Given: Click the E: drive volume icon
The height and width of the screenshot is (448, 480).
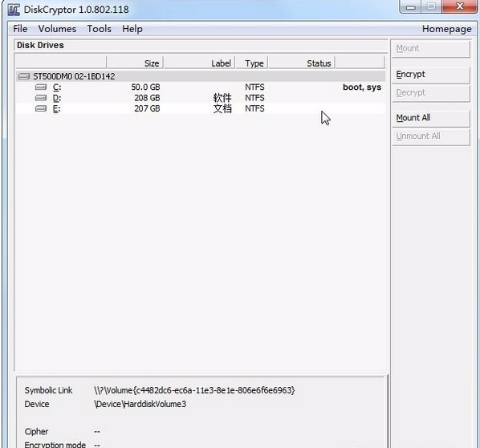Looking at the screenshot, I should click(x=41, y=108).
